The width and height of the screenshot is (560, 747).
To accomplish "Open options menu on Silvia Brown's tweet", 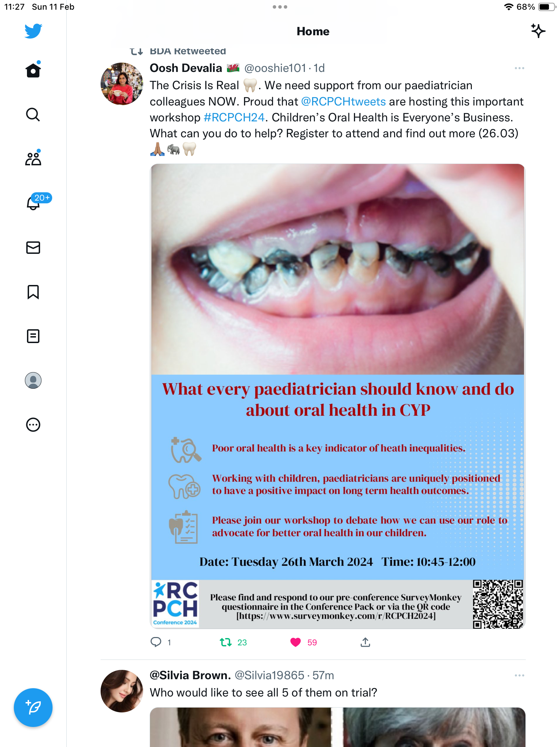I will [519, 675].
